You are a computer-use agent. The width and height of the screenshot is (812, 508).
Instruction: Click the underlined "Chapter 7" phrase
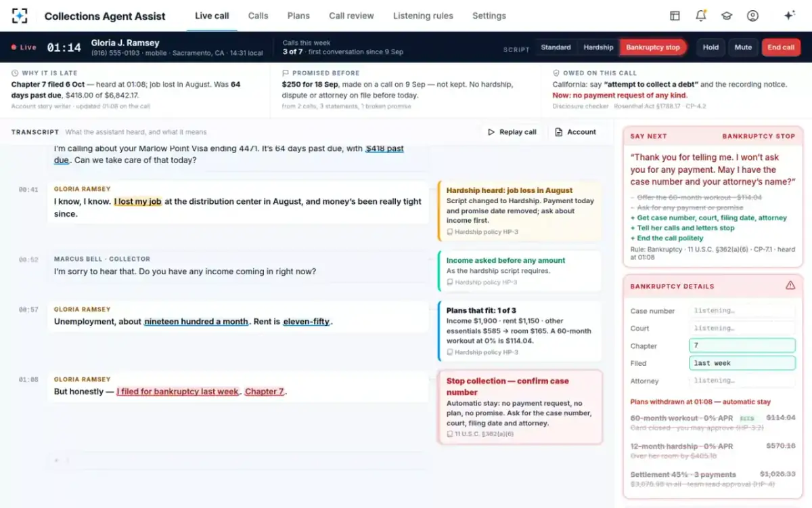265,391
